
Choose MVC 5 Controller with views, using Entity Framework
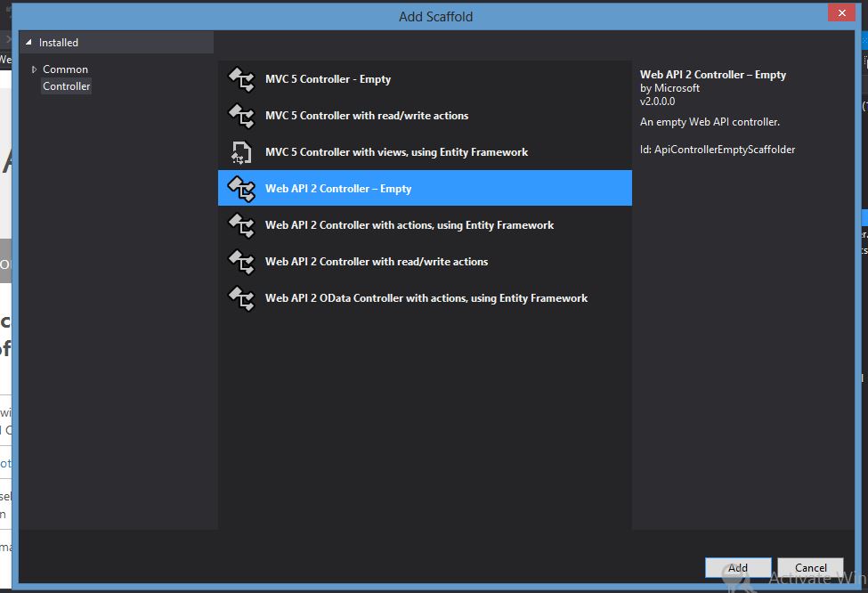425,152
